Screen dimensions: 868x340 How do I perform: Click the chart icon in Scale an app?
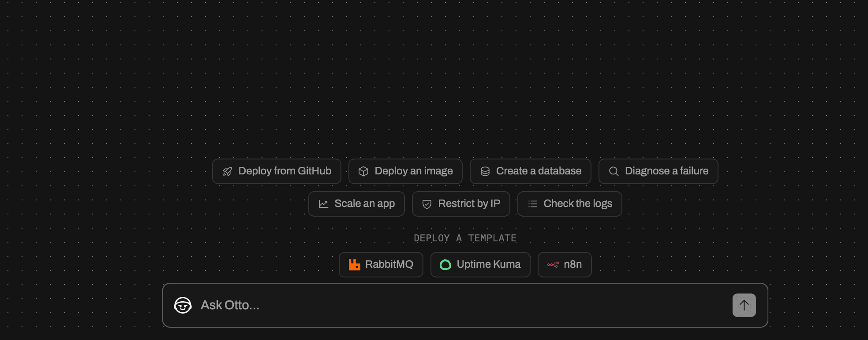tap(324, 204)
